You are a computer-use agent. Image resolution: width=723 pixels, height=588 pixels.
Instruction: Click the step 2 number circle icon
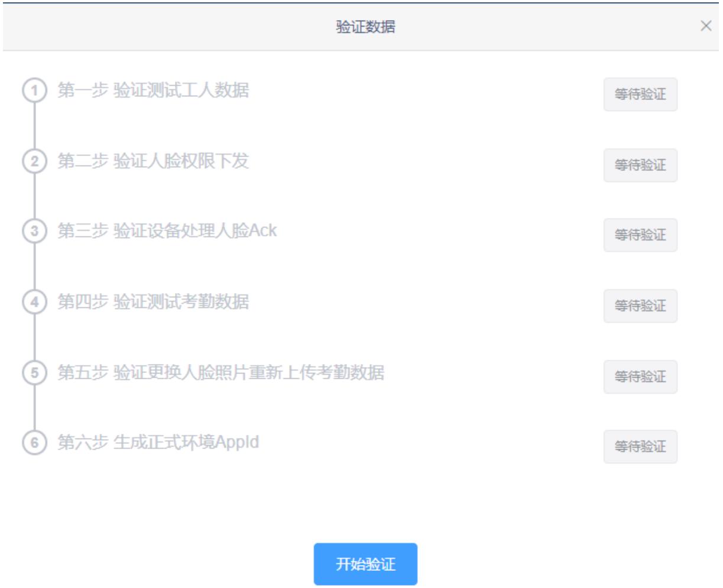(x=34, y=161)
